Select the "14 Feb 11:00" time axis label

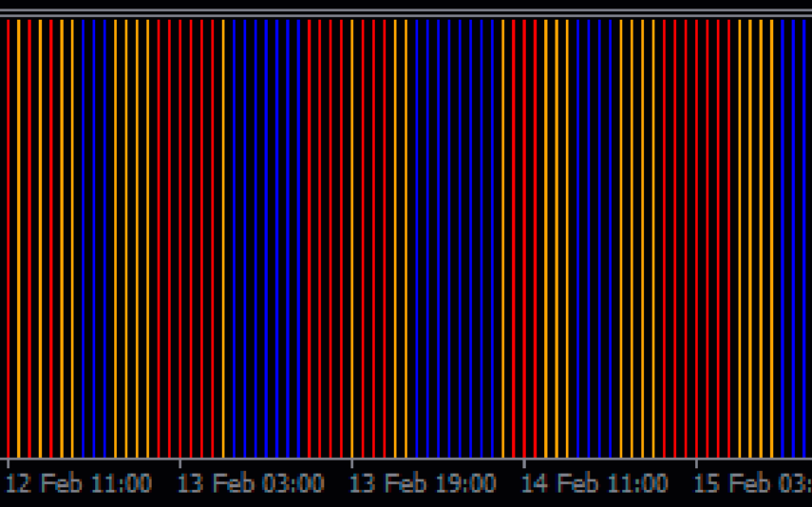595,483
